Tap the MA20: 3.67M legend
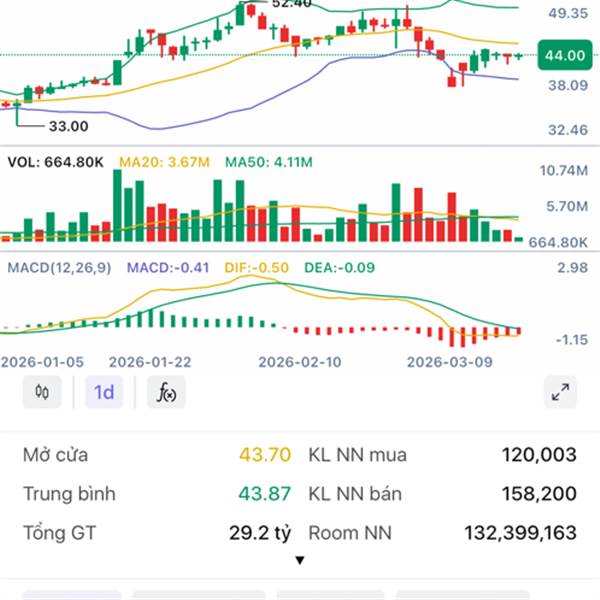 (164, 162)
